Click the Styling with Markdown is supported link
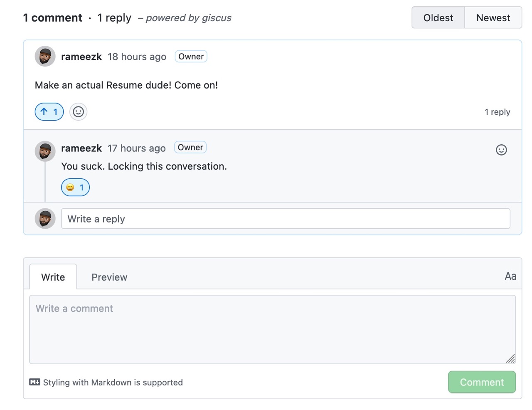 click(113, 382)
